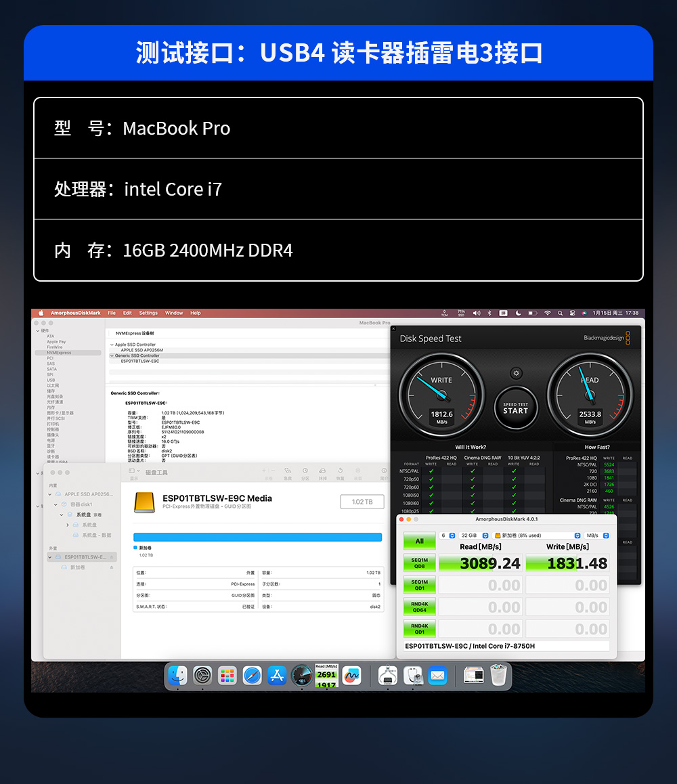This screenshot has height=784, width=677.
Task: Open System Preferences from the Dock
Action: click(x=202, y=676)
